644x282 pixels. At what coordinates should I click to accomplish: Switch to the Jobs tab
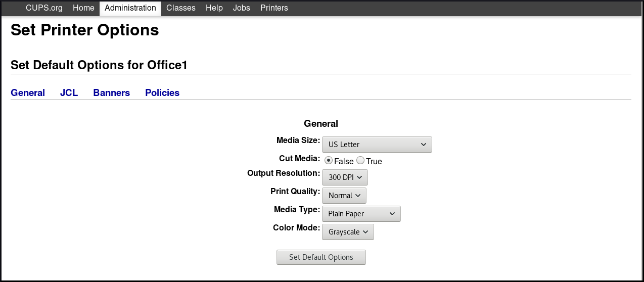pos(241,8)
